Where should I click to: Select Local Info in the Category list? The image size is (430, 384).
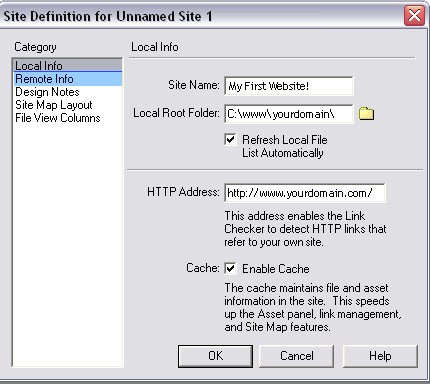pos(68,66)
